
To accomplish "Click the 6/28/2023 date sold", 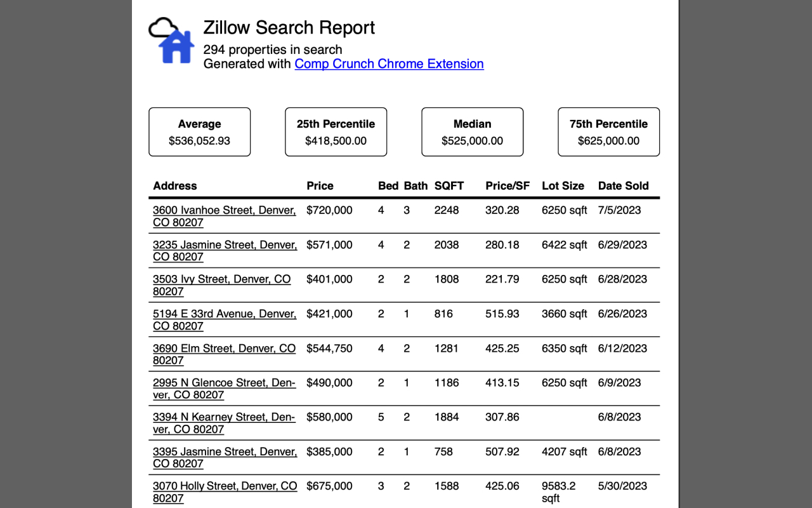I will pos(623,279).
